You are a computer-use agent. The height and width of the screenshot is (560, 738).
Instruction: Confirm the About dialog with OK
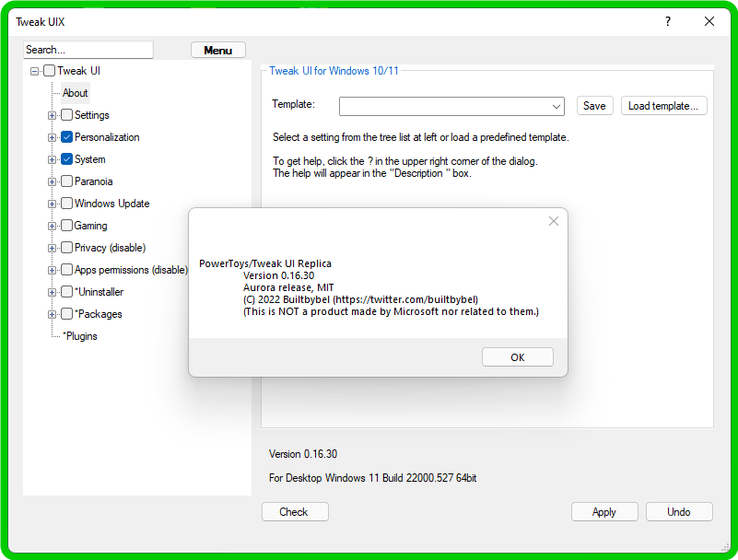(517, 357)
